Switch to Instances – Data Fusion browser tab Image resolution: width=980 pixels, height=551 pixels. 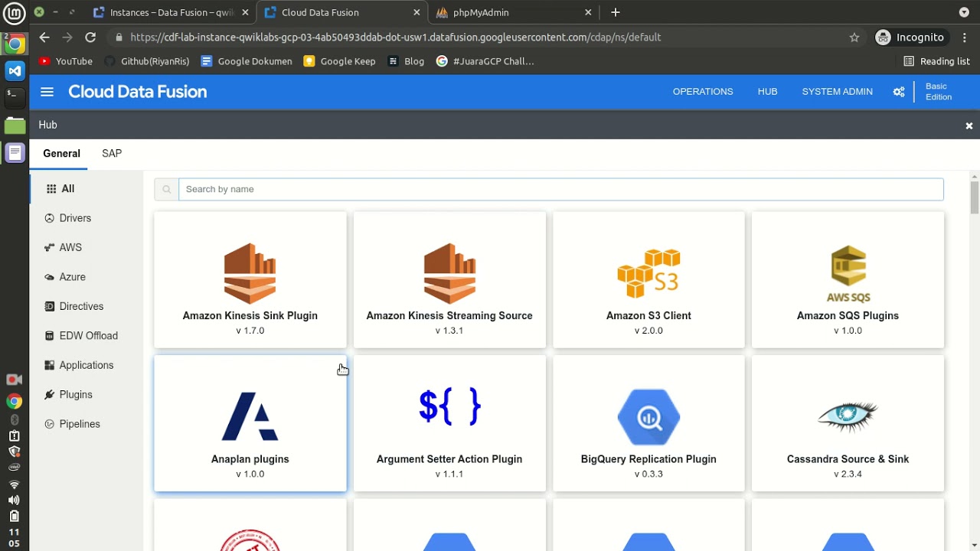coord(170,12)
